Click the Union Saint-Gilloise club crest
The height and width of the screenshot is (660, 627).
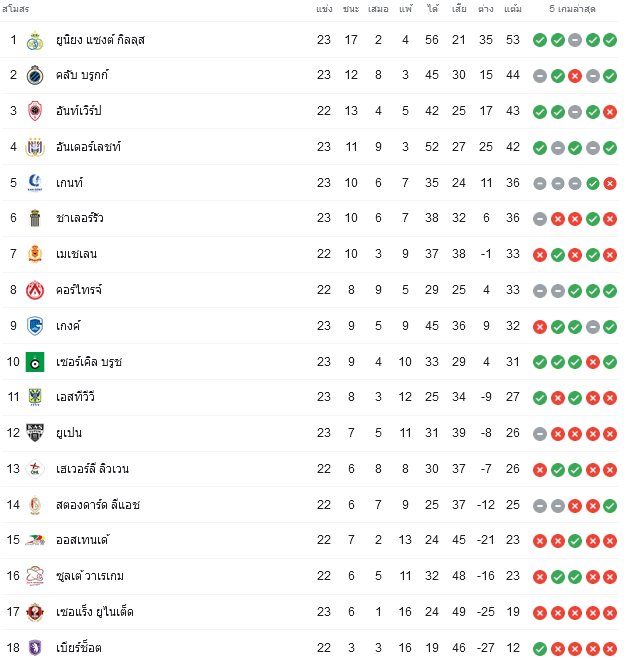click(x=35, y=40)
